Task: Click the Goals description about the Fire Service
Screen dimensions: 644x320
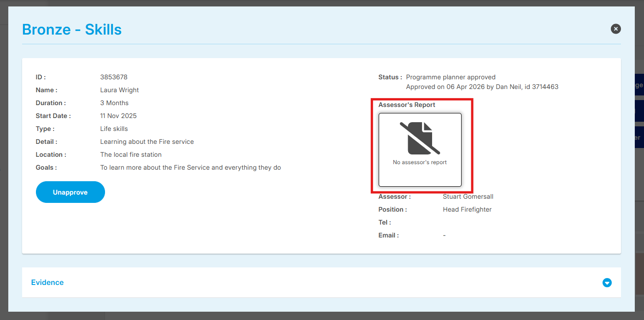Action: (x=190, y=167)
